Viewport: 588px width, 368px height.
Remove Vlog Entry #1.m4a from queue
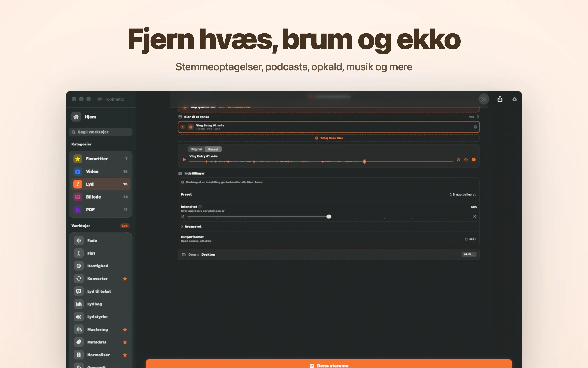coord(475,127)
